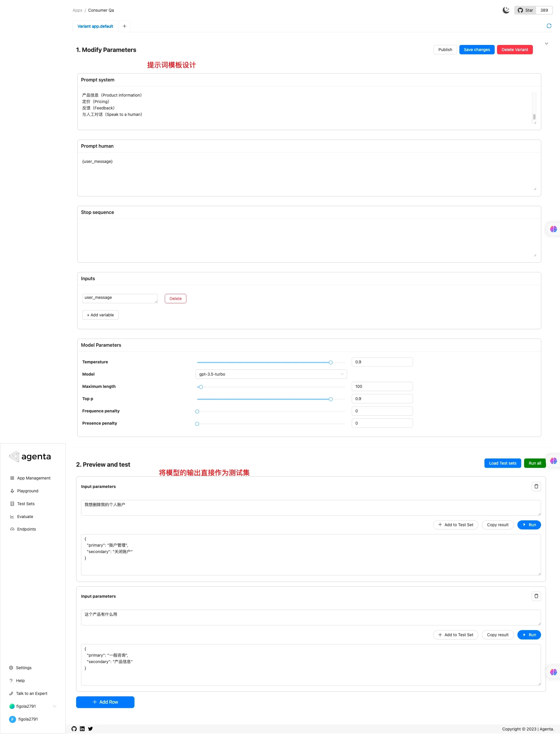Click the Save changes button
The width and height of the screenshot is (560, 734).
[476, 50]
